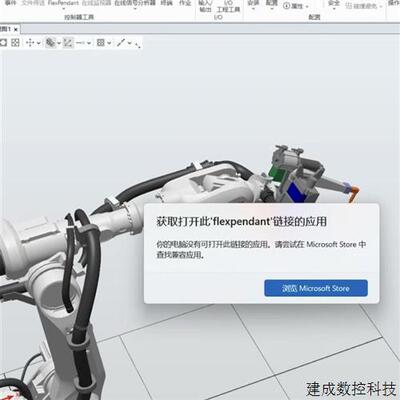Click the 输入/输出 ribbon item

(x=205, y=6)
